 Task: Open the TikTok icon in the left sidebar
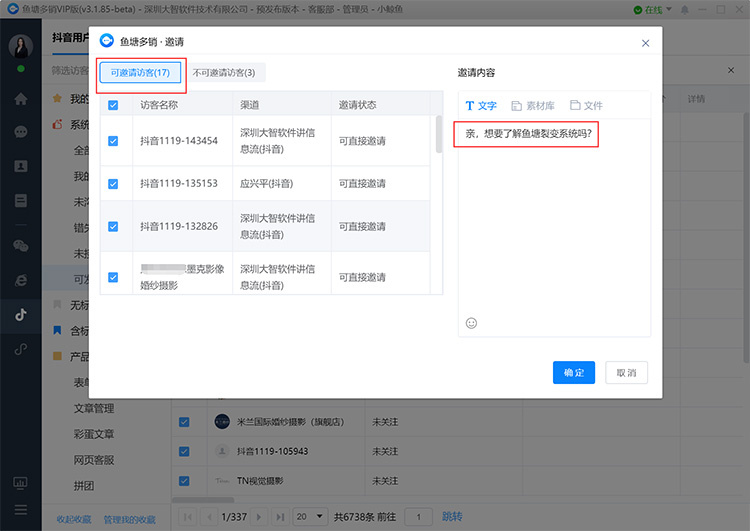click(21, 315)
